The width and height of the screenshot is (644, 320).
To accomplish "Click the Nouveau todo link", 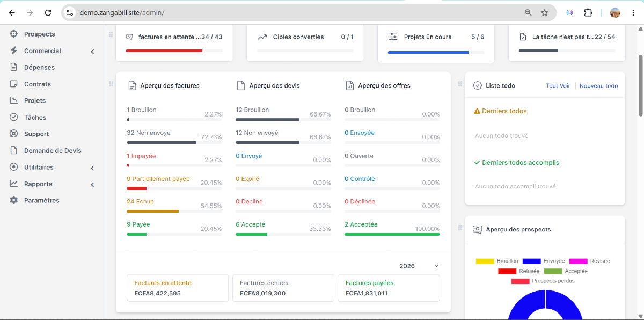I will (x=599, y=86).
